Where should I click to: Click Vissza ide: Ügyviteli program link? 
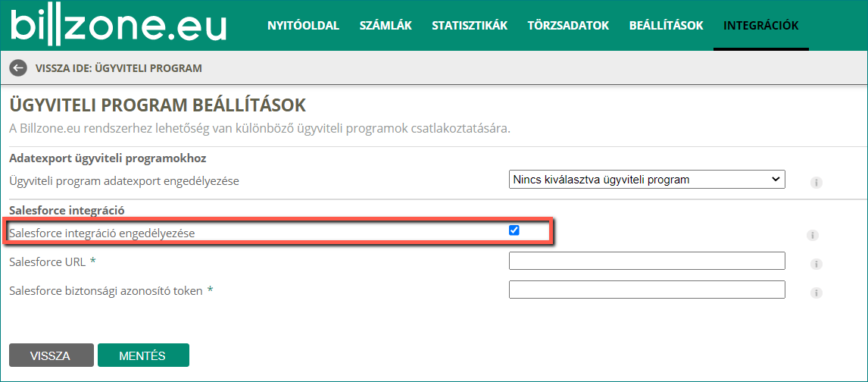pos(118,68)
